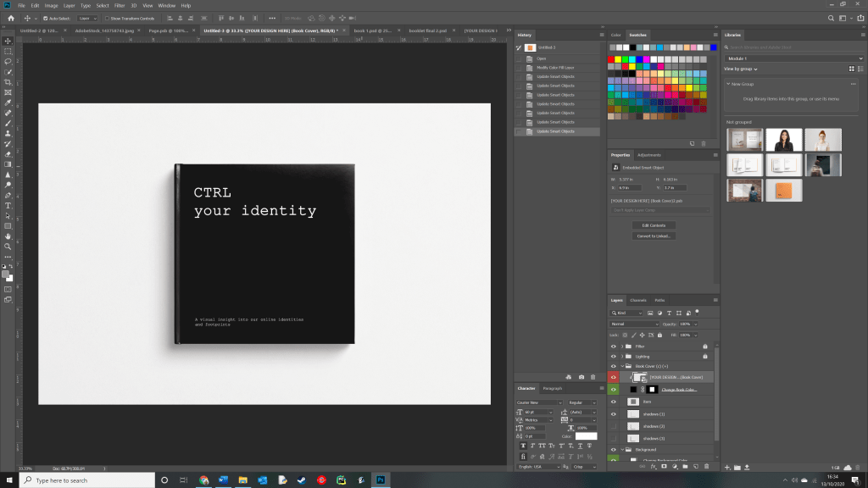This screenshot has width=868, height=488.
Task: Pick the red swatch in Swatches panel
Action: [x=612, y=59]
